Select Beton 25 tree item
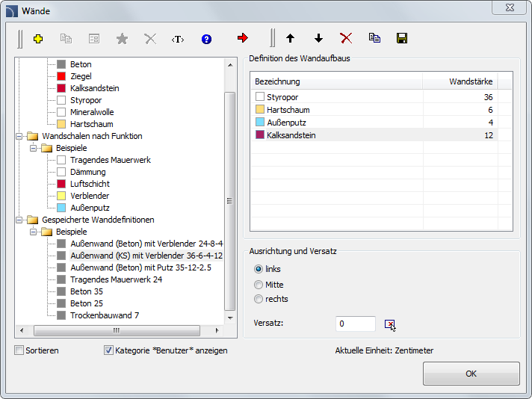Screen dimensions: 532x399 click(87, 303)
